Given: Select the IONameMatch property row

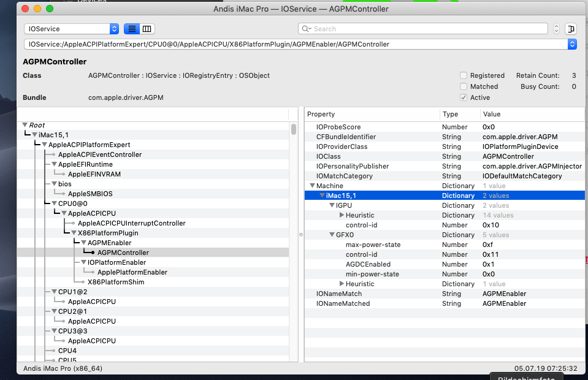Looking at the screenshot, I should (x=445, y=294).
